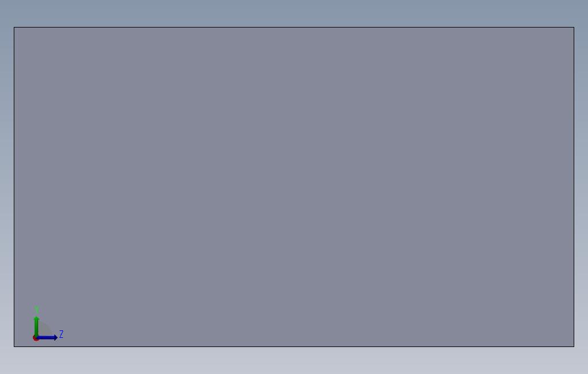Click the green Y axis arrow
Screen dimensions: 588x374
point(36,326)
